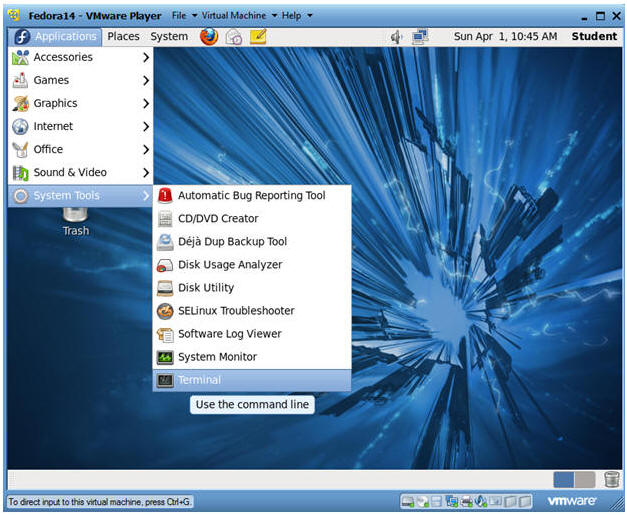The image size is (627, 515).
Task: Expand the Office submenu arrow
Action: [x=146, y=150]
